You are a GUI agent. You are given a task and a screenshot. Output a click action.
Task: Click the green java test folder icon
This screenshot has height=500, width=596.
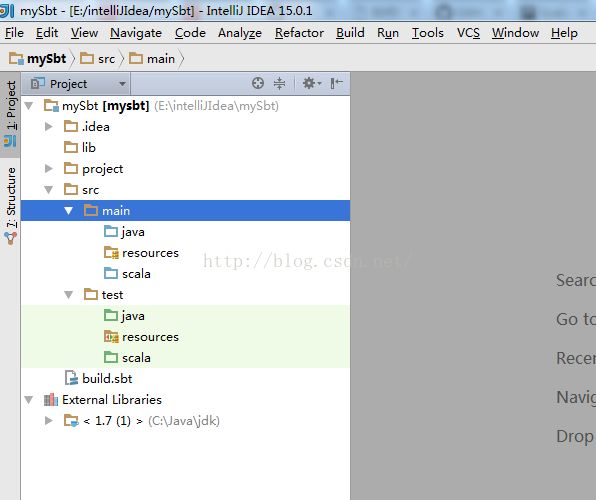[x=111, y=315]
